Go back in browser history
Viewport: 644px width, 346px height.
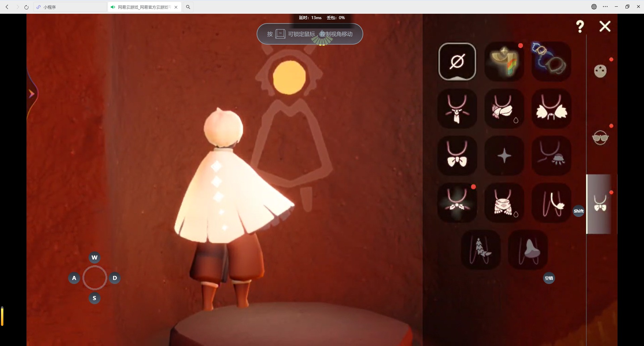pos(7,7)
